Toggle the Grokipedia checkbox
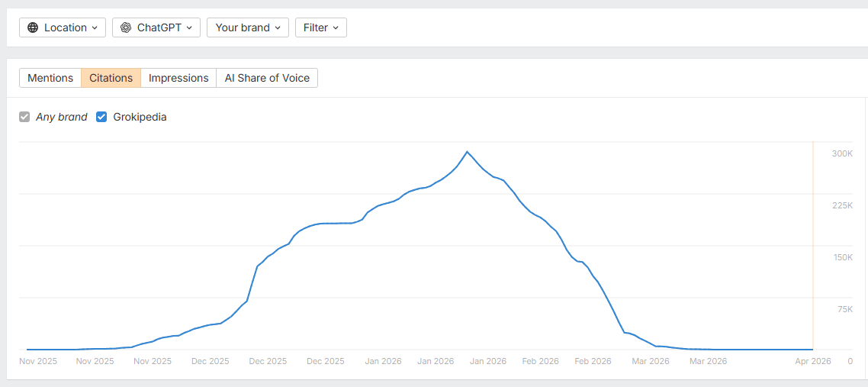 [x=101, y=118]
